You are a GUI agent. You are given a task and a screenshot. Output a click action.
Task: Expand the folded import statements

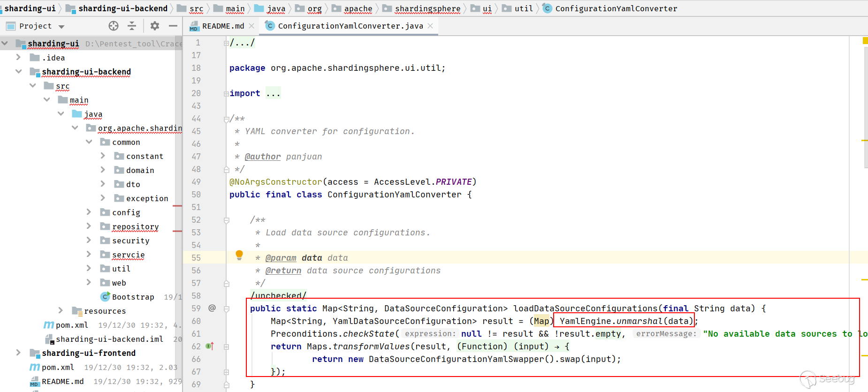273,93
